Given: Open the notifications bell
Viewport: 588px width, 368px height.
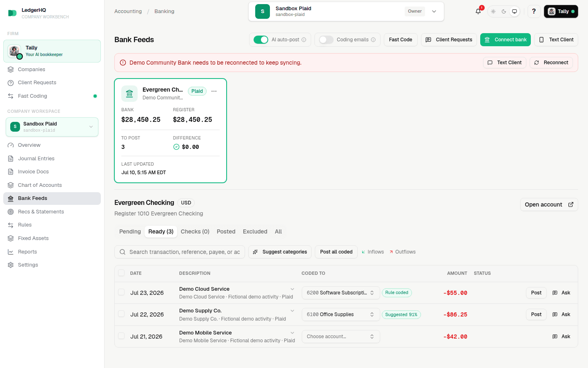Looking at the screenshot, I should coord(478,11).
